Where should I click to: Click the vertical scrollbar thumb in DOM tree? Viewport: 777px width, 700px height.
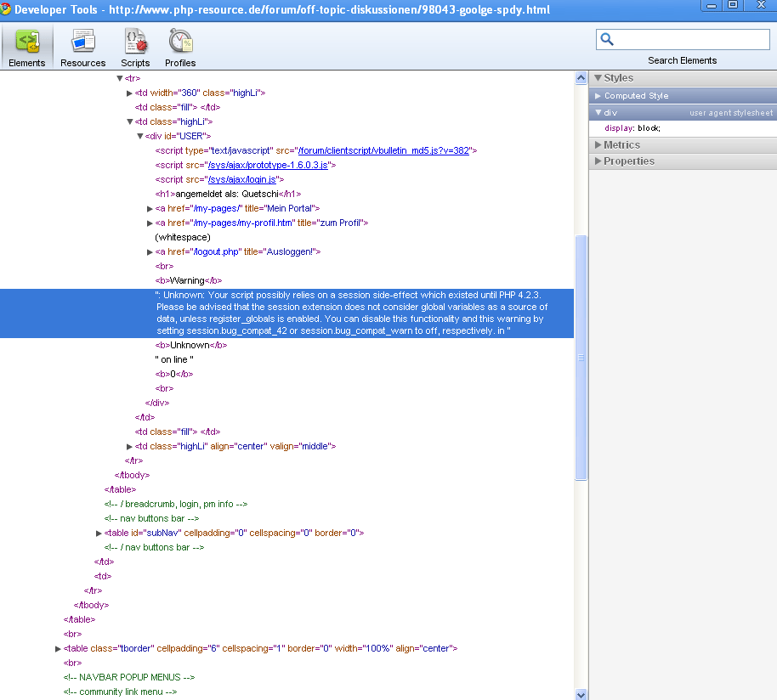point(581,357)
